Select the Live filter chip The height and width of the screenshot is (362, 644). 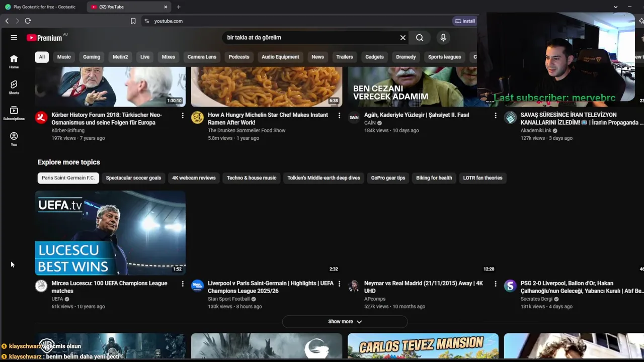145,57
